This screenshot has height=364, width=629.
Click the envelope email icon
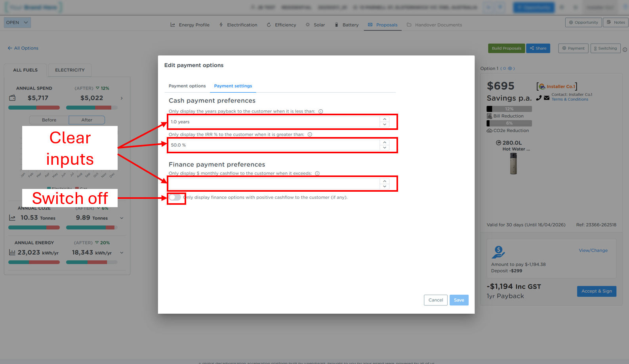[x=547, y=98]
